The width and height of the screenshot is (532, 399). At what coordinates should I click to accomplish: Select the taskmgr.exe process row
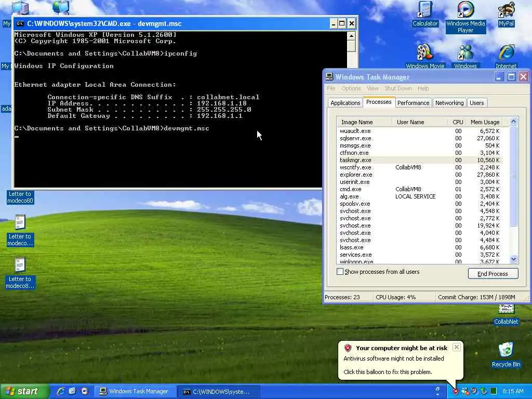[420, 160]
